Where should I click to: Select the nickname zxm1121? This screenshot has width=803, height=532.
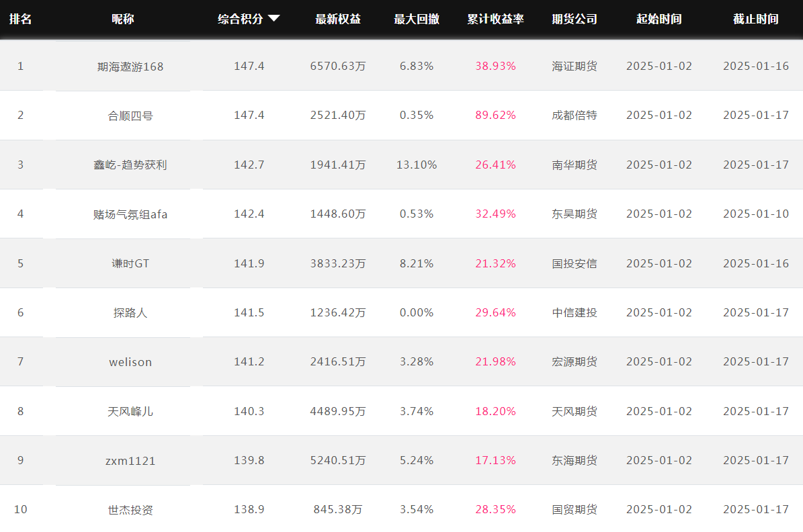[x=130, y=461]
